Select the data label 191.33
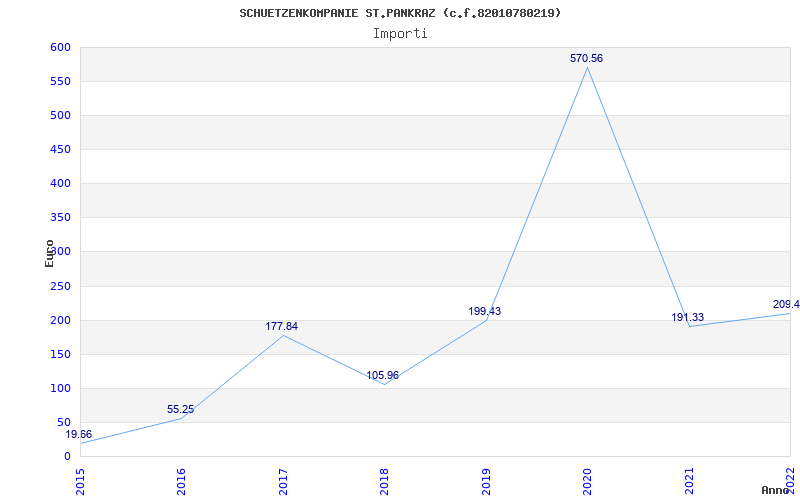Image resolution: width=800 pixels, height=500 pixels. (687, 317)
